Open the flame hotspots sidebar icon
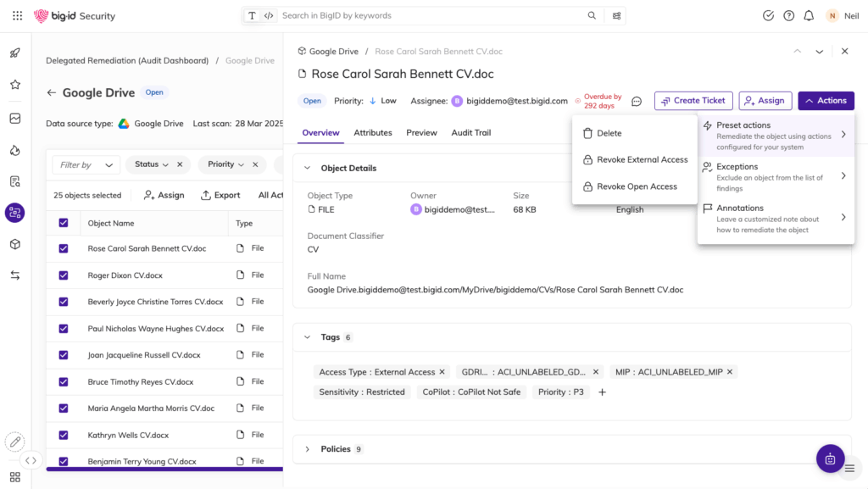 (x=15, y=151)
